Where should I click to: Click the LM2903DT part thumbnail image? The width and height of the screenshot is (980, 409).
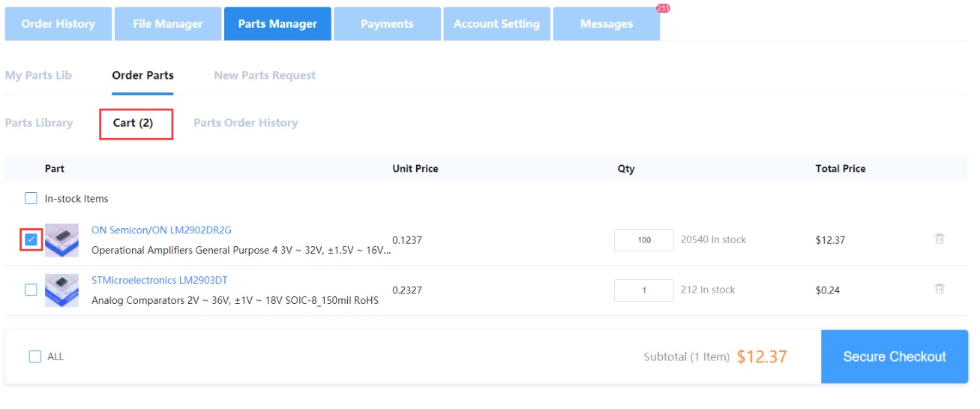tap(61, 290)
